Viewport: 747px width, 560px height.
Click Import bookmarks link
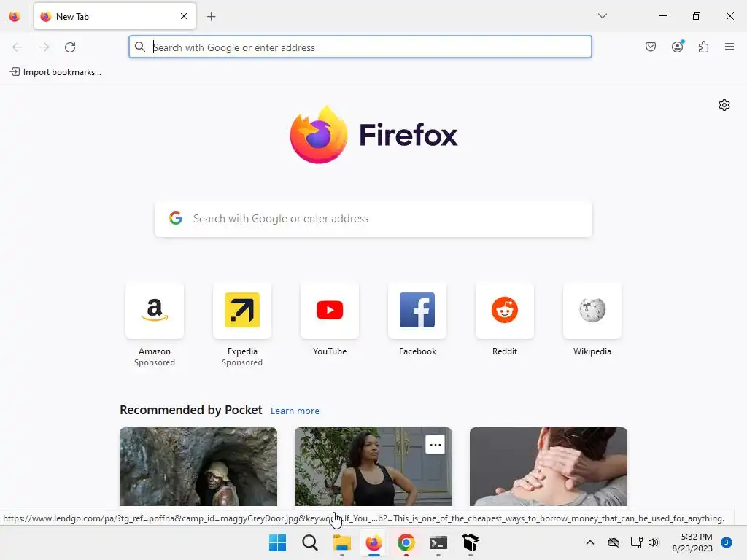click(55, 72)
